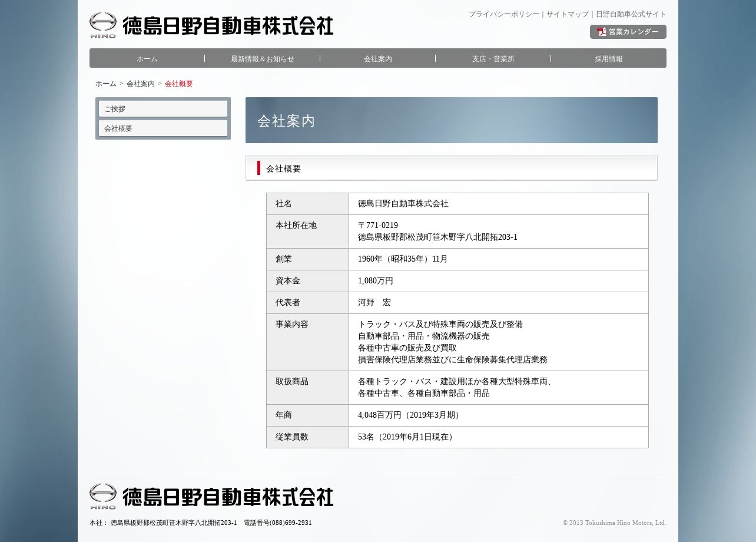This screenshot has height=542, width=756.
Task: Click the header company name 徳島日野自動車株式会社
Action: [x=228, y=26]
